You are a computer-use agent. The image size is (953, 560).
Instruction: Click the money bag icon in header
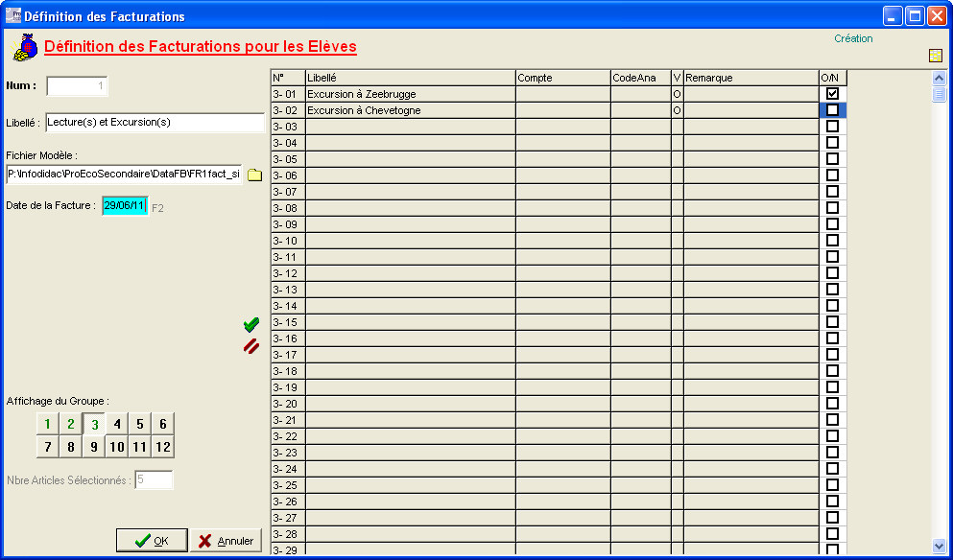coord(25,47)
